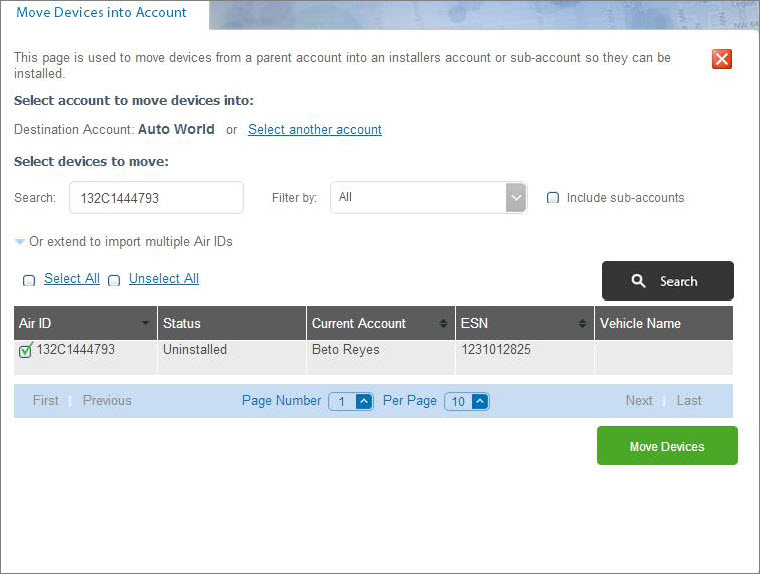Sort by Air ID column arrow
Image resolution: width=760 pixels, height=574 pixels.
[146, 324]
